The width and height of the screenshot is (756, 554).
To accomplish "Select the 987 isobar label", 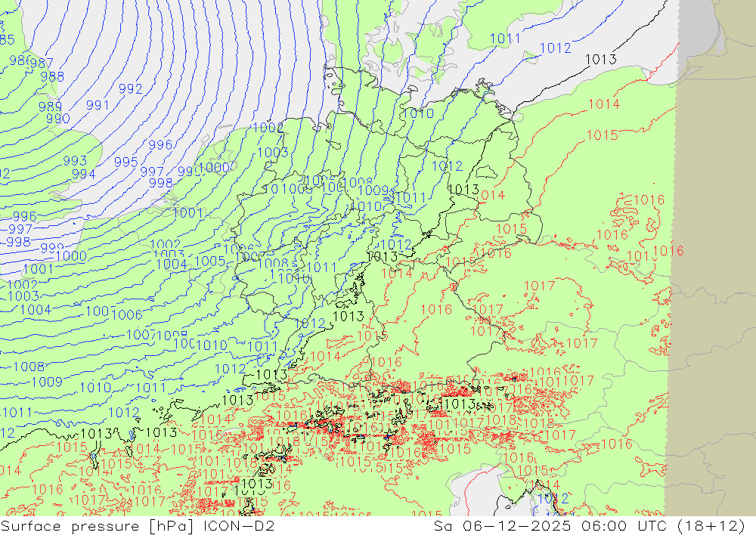I will pyautogui.click(x=42, y=63).
